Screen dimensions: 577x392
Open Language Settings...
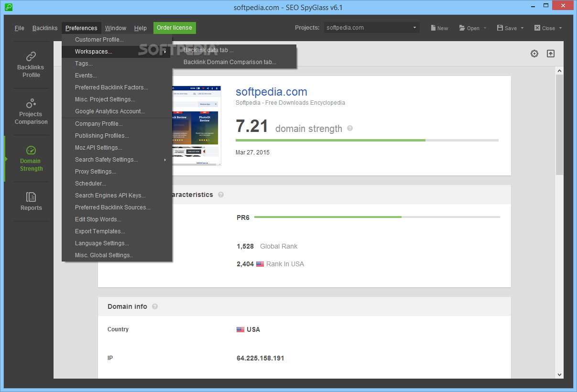(x=117, y=243)
